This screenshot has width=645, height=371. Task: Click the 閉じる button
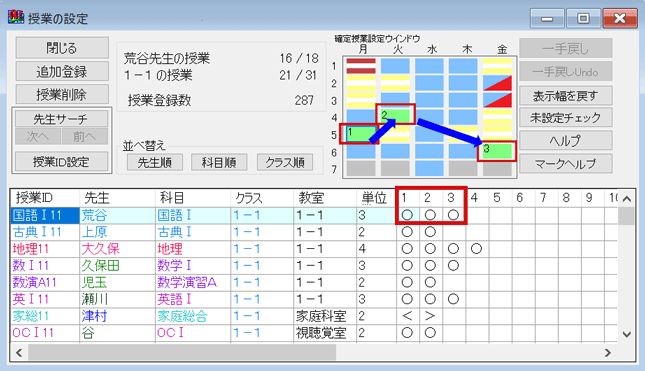click(x=62, y=48)
